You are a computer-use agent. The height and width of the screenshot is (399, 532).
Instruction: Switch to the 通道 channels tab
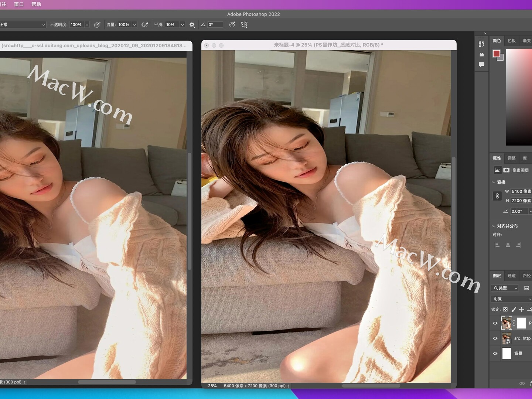pyautogui.click(x=512, y=276)
